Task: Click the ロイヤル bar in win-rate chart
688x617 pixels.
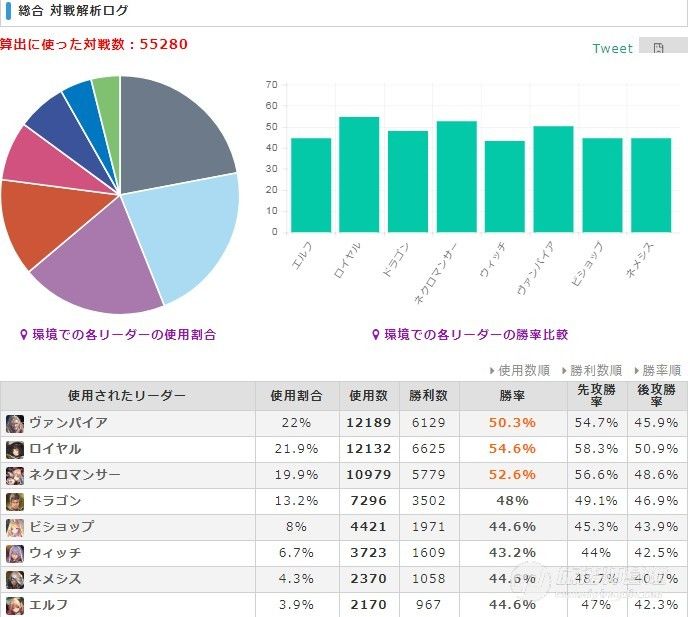Action: point(359,174)
